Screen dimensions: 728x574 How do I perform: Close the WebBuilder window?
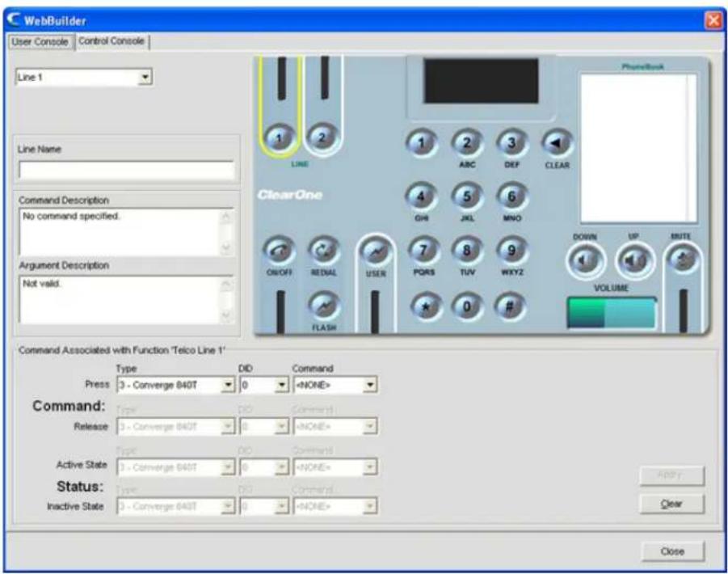coord(713,20)
